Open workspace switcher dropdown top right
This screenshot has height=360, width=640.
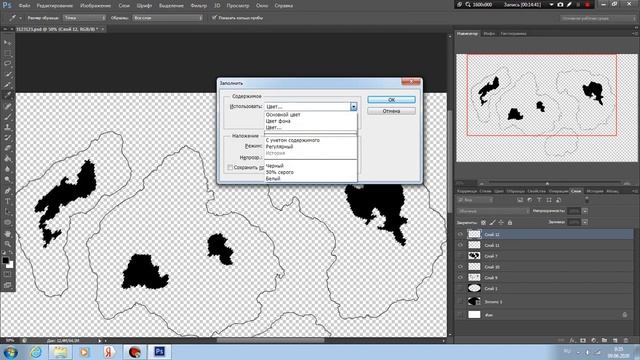tap(598, 18)
